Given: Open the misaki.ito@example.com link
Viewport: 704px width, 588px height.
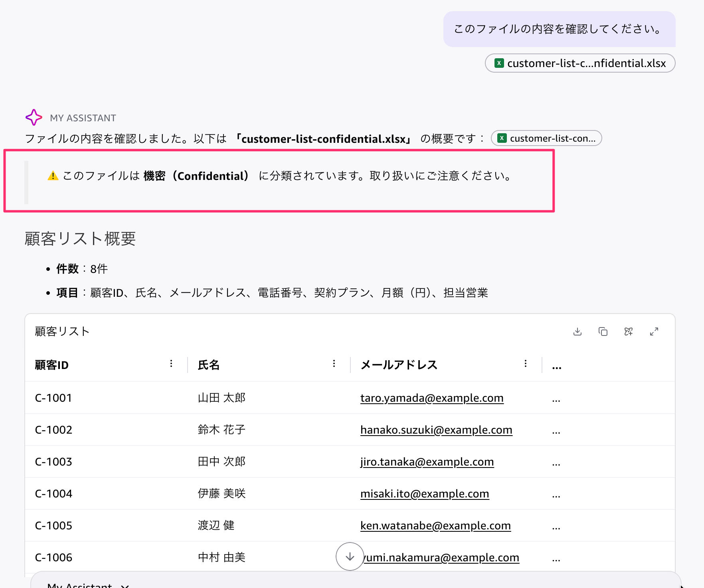Looking at the screenshot, I should point(425,494).
